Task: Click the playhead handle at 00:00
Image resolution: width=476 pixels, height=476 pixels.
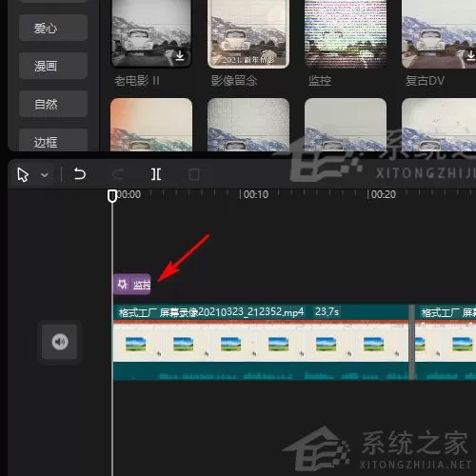Action: (112, 196)
